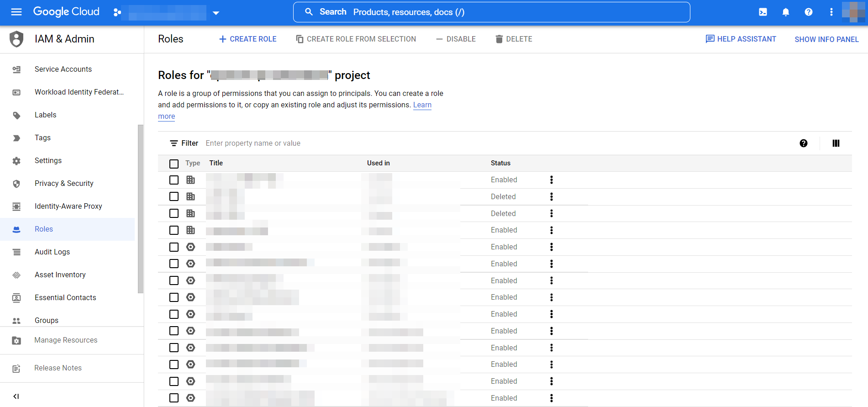The height and width of the screenshot is (407, 868).
Task: Open Audit Logs from the sidebar
Action: (52, 252)
